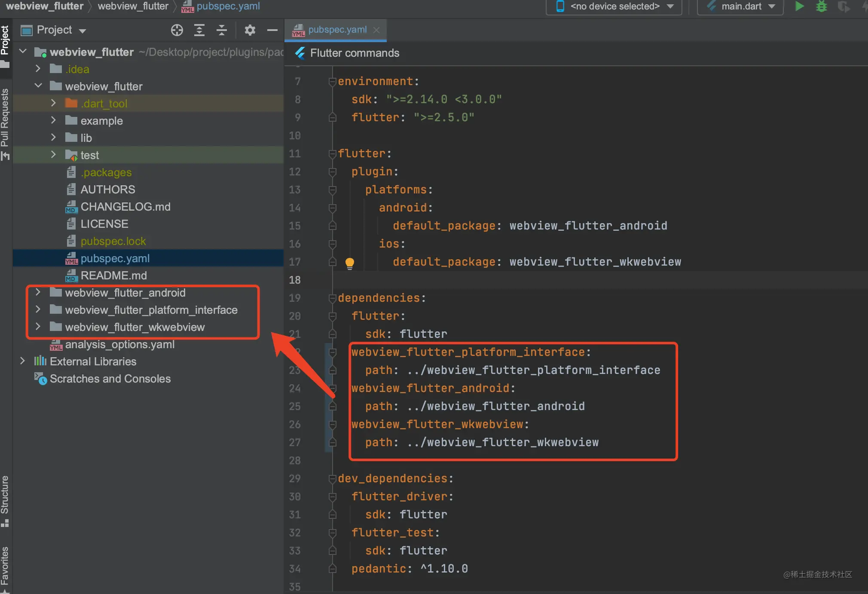Open the Structure side tab
The height and width of the screenshot is (594, 868).
point(5,501)
